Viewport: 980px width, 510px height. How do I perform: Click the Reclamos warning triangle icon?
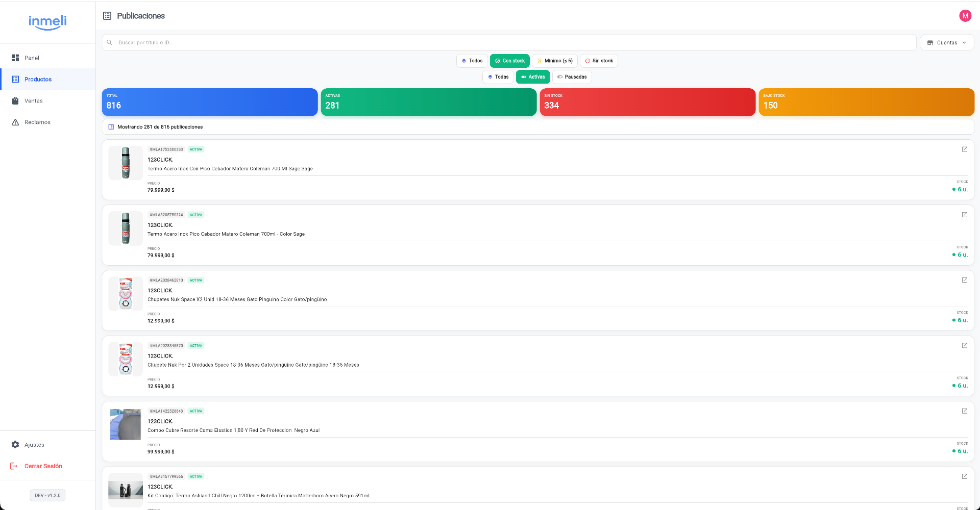coord(15,122)
